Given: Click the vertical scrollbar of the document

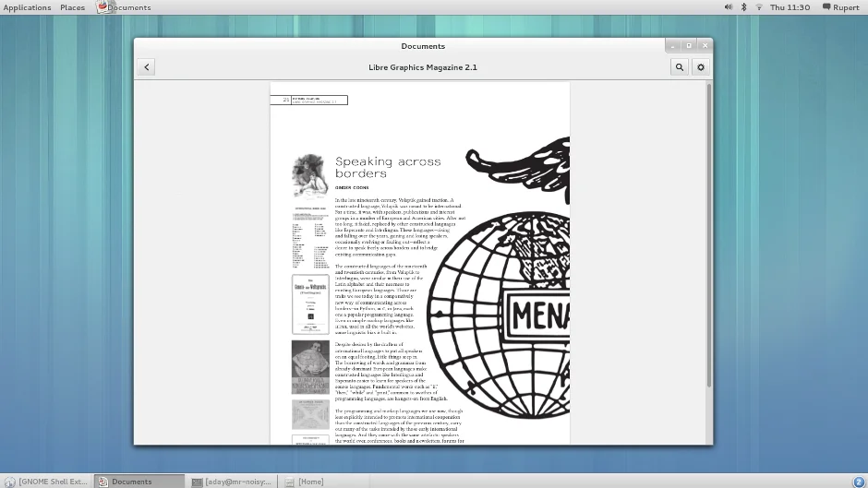Looking at the screenshot, I should click(709, 231).
